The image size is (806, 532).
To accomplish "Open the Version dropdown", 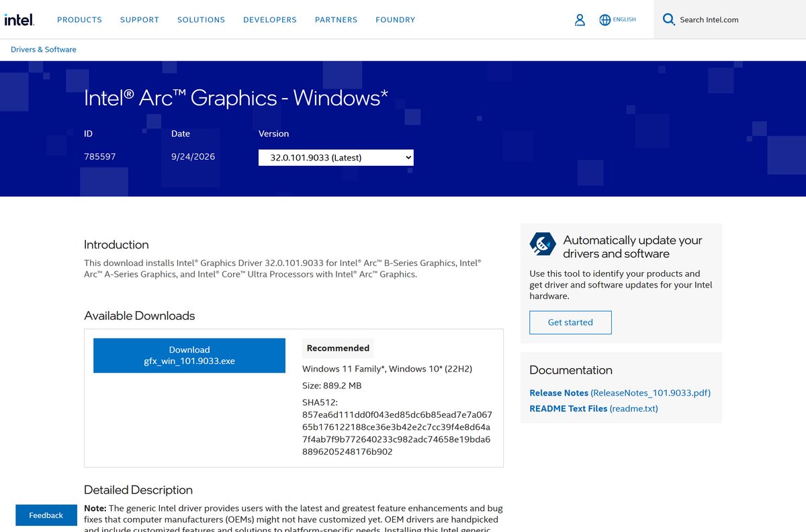I will pyautogui.click(x=336, y=157).
